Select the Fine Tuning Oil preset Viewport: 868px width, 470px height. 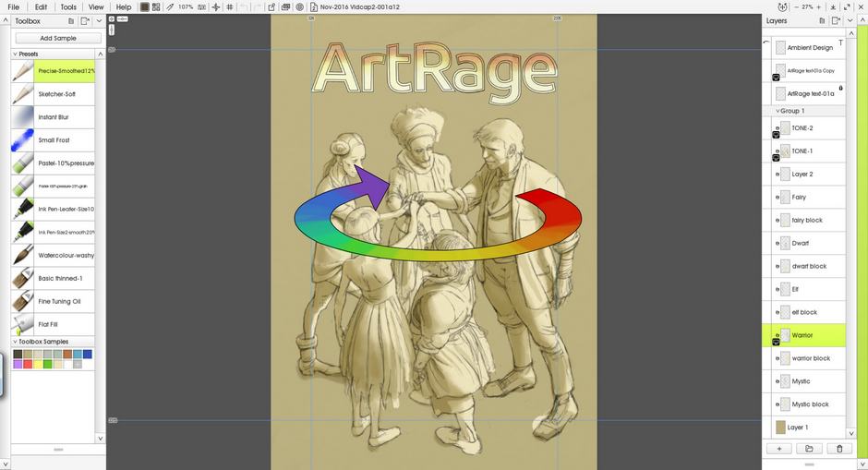pos(54,301)
